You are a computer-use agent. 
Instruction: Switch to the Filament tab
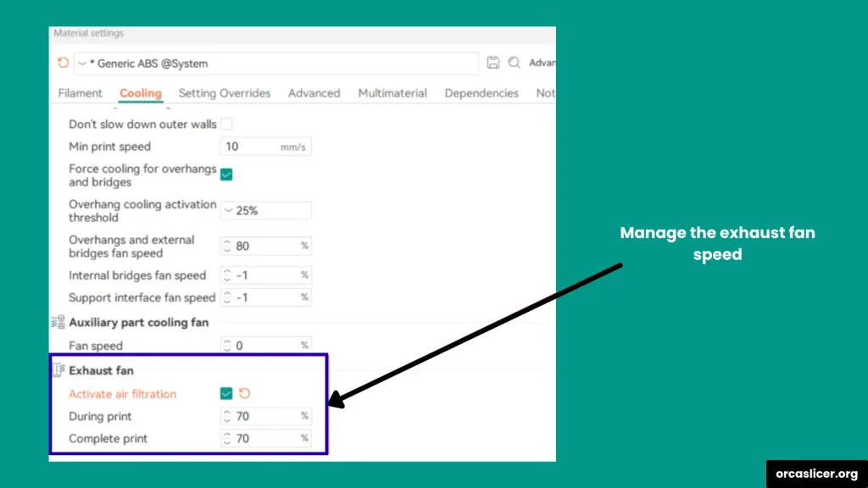point(80,93)
